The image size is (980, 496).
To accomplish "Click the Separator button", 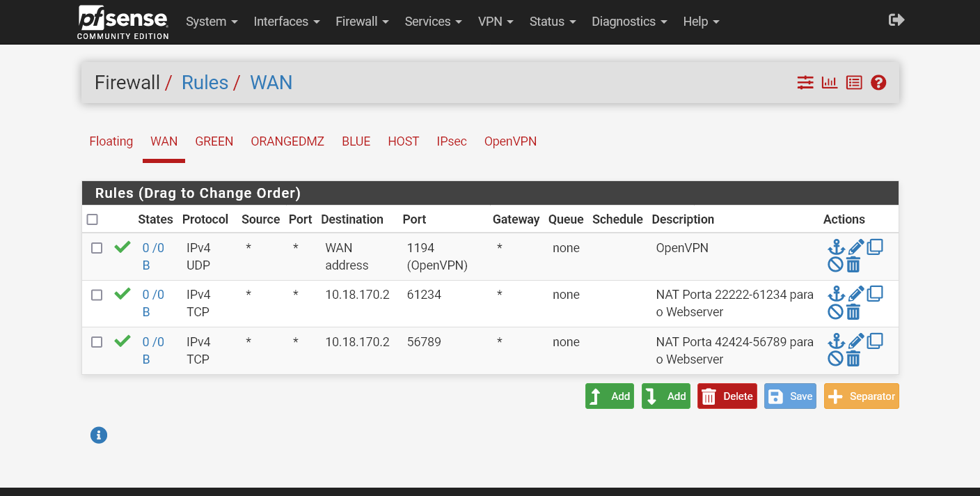I will click(861, 396).
